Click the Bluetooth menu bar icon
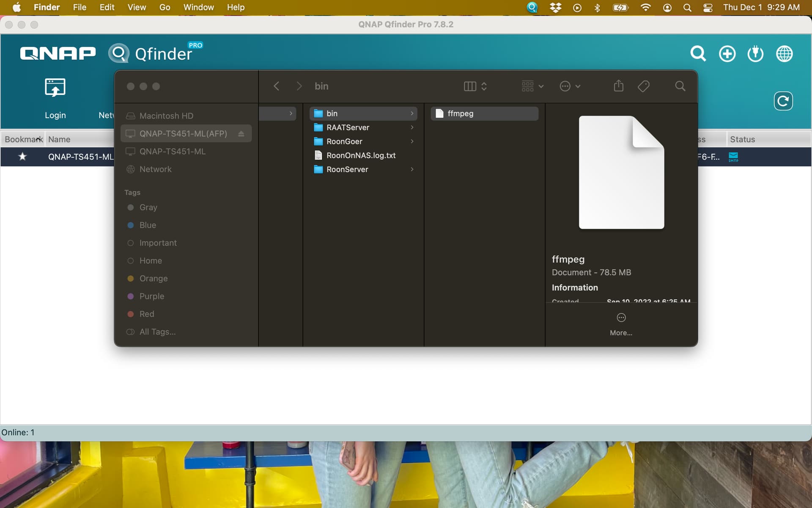 tap(597, 8)
